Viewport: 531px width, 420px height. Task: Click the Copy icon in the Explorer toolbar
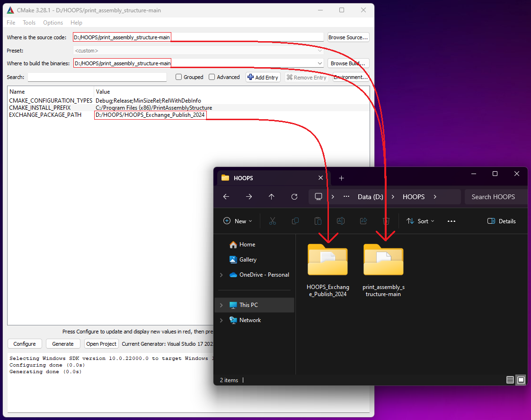click(295, 221)
